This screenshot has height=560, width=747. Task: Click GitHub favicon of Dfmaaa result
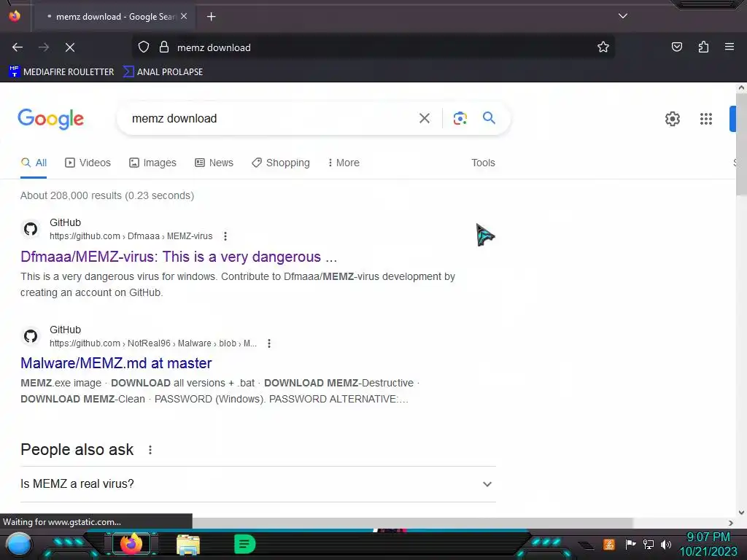pyautogui.click(x=31, y=229)
